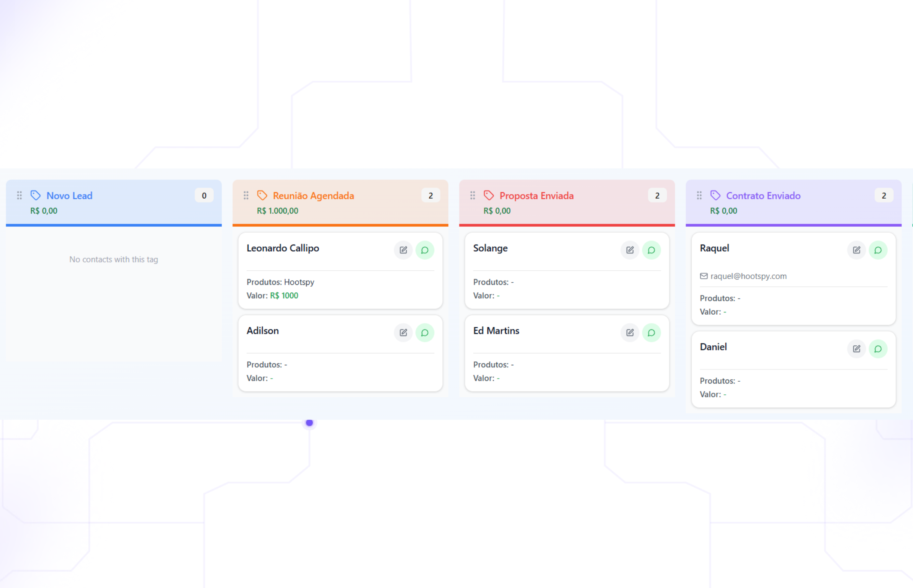Click drag handle of Novo Lead column

19,196
